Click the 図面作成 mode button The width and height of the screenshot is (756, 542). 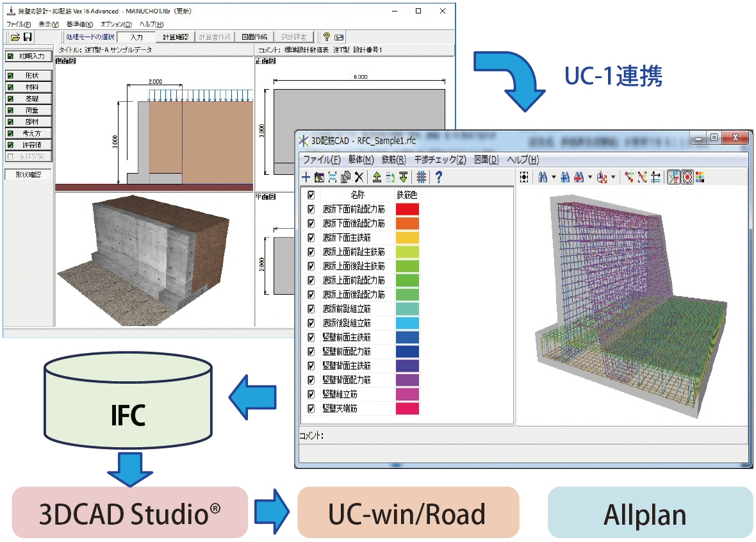pyautogui.click(x=254, y=37)
